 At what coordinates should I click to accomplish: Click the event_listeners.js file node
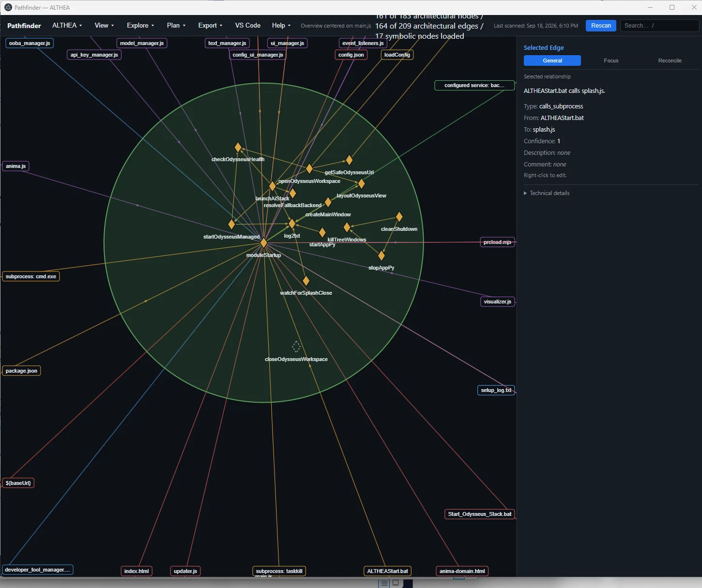(x=363, y=43)
